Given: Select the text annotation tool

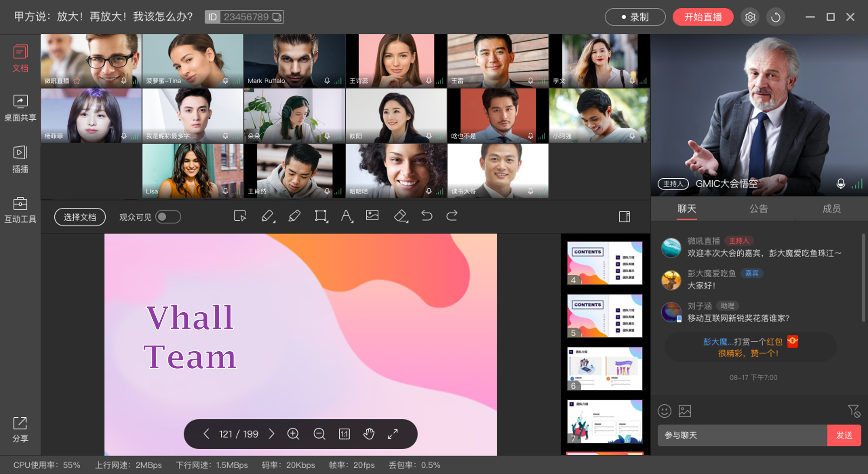Looking at the screenshot, I should pyautogui.click(x=347, y=216).
